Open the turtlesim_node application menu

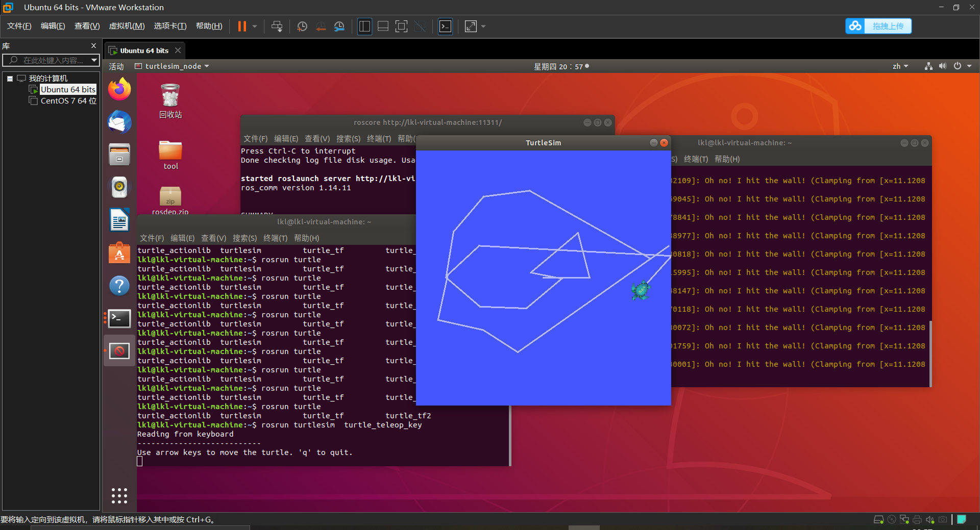coord(172,66)
